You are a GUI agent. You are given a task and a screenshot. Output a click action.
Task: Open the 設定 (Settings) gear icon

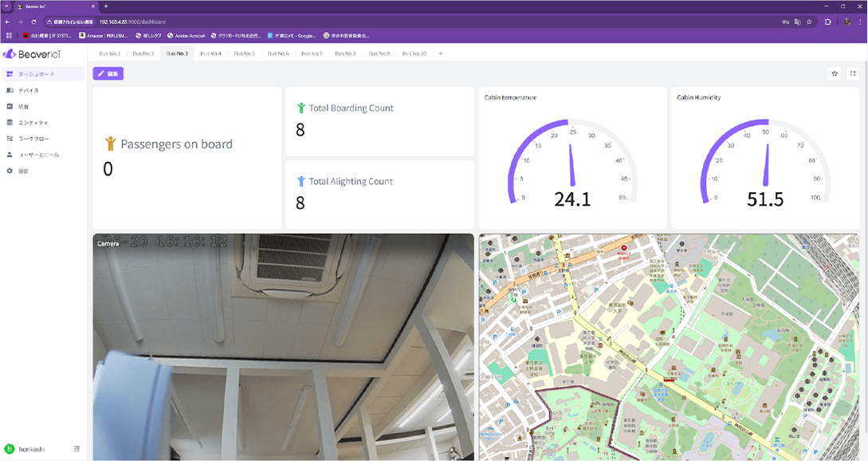pyautogui.click(x=31, y=168)
